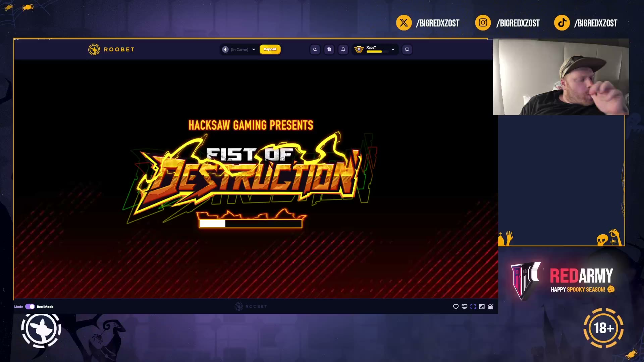Toggle the Real Mode switch
The image size is (644, 362).
click(x=30, y=307)
